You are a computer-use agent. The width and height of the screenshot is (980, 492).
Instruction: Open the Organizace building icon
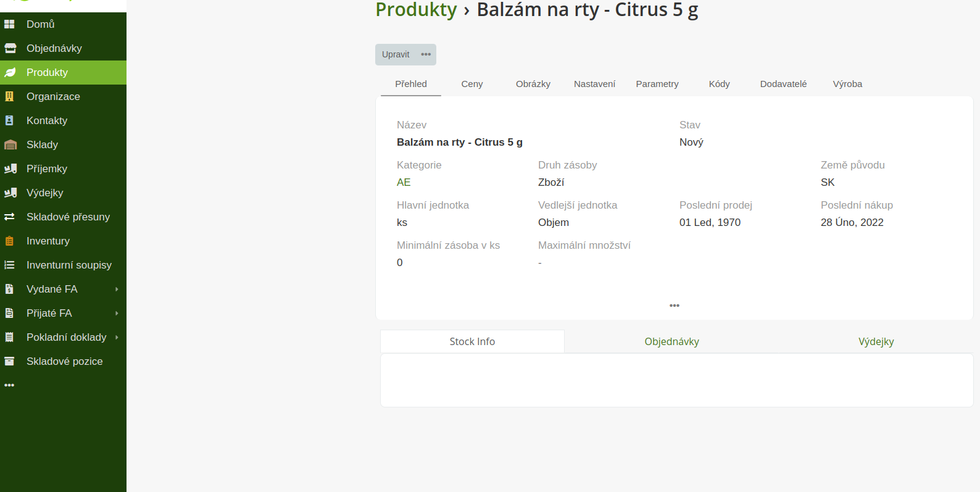[9, 96]
